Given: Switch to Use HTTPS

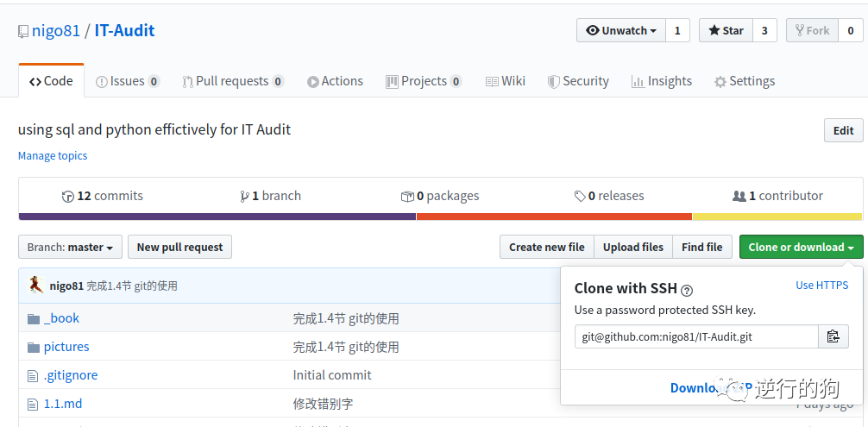Looking at the screenshot, I should tap(821, 286).
